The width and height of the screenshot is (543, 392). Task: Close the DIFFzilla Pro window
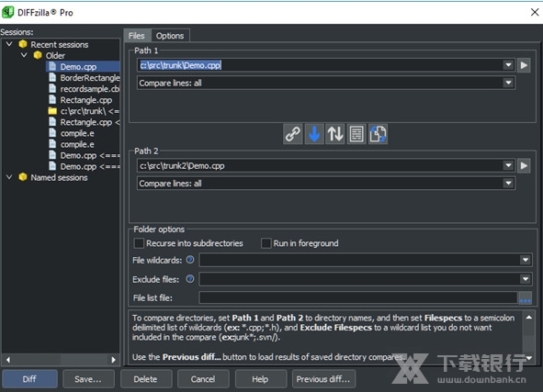coord(535,13)
